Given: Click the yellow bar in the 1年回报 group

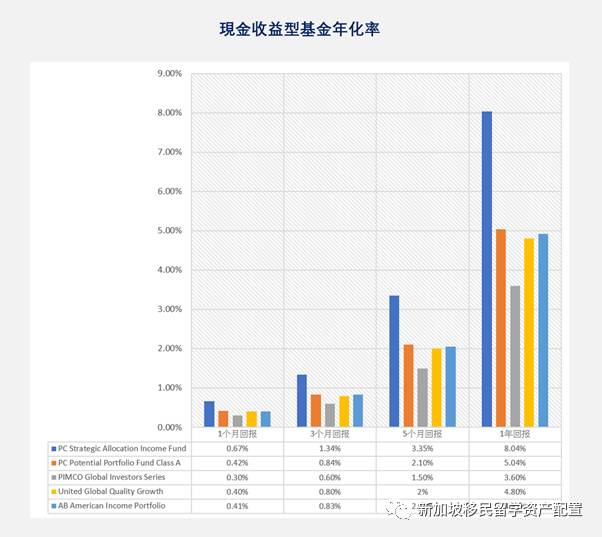Looking at the screenshot, I should coord(529,332).
